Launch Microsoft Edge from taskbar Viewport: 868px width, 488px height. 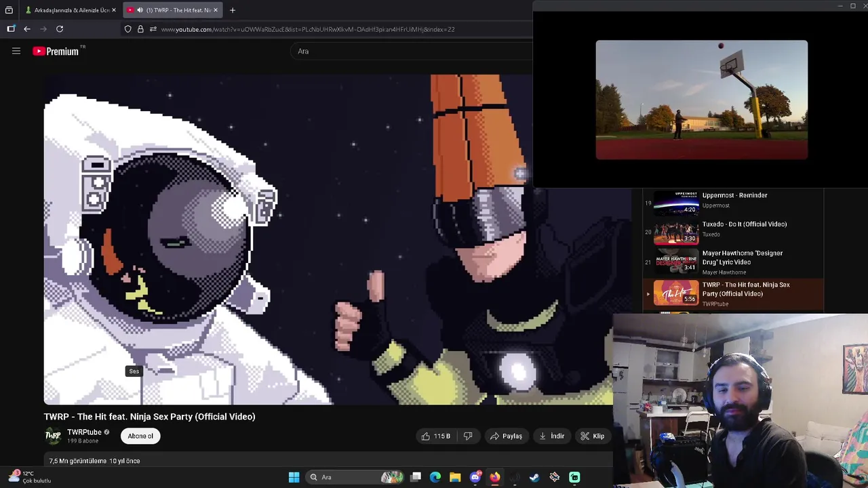435,477
